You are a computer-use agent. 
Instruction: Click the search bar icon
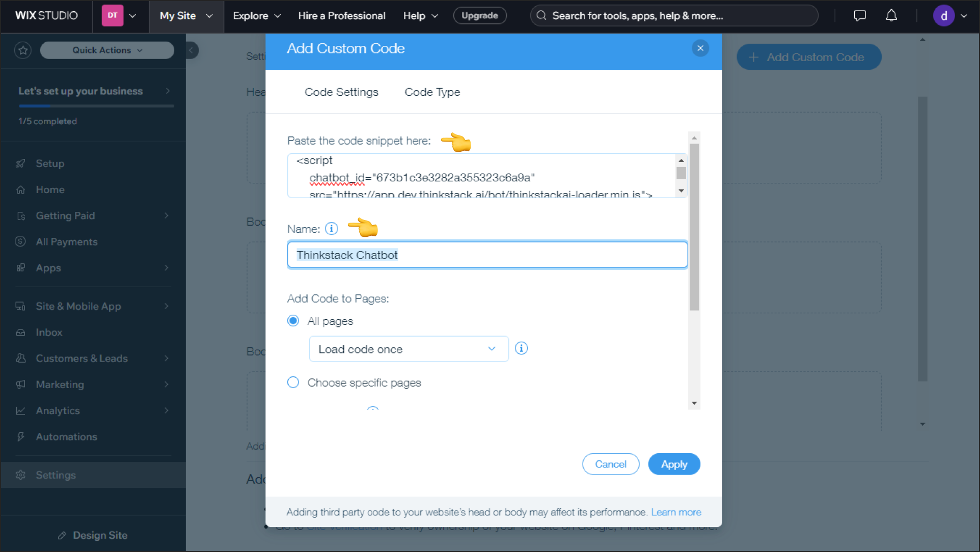[543, 15]
